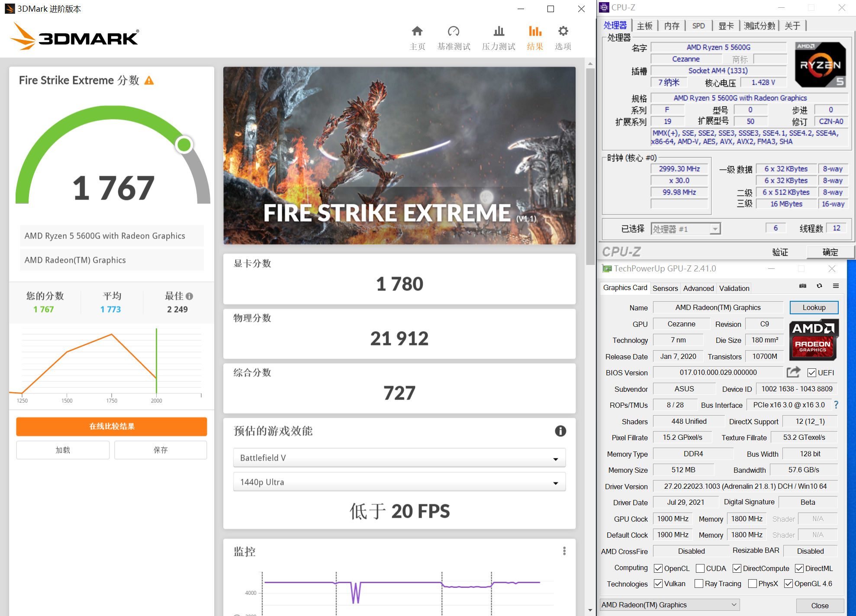Viewport: 856px width, 616px height.
Task: Click GPU-Z Lookup button
Action: (x=814, y=307)
